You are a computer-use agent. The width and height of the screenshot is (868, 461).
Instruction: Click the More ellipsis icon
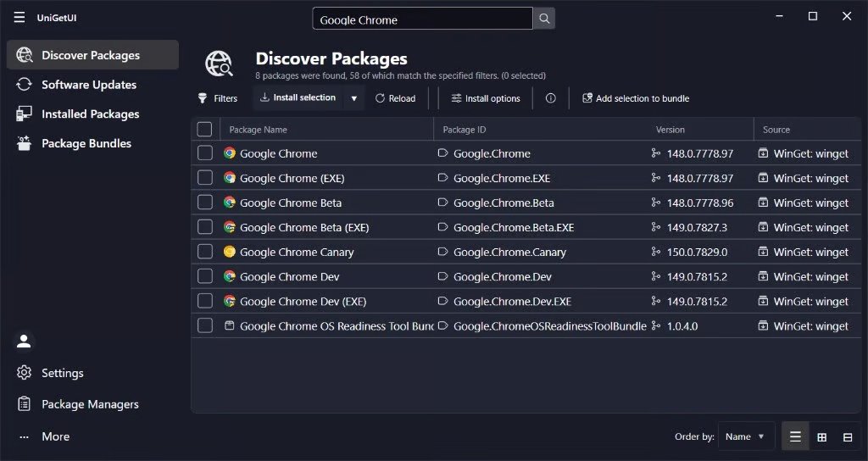click(24, 436)
